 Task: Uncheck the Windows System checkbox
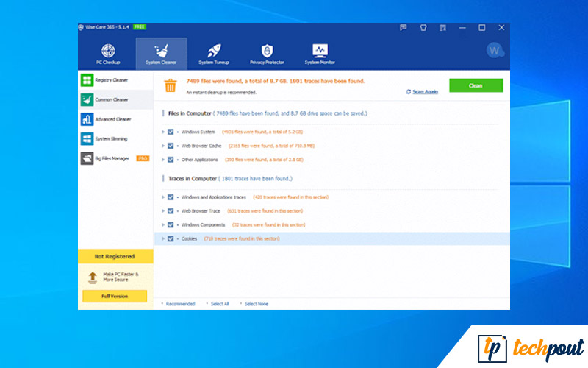171,132
